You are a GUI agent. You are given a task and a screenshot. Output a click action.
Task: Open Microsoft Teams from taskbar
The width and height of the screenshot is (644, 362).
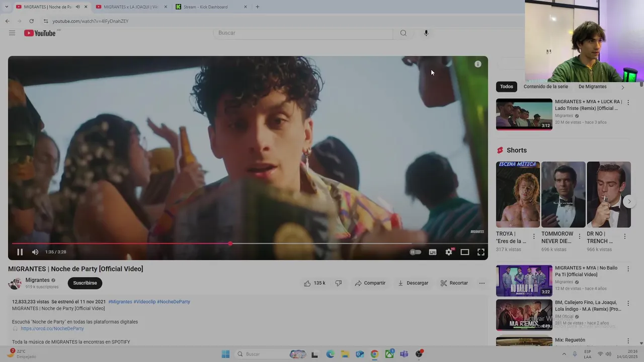[x=404, y=354]
